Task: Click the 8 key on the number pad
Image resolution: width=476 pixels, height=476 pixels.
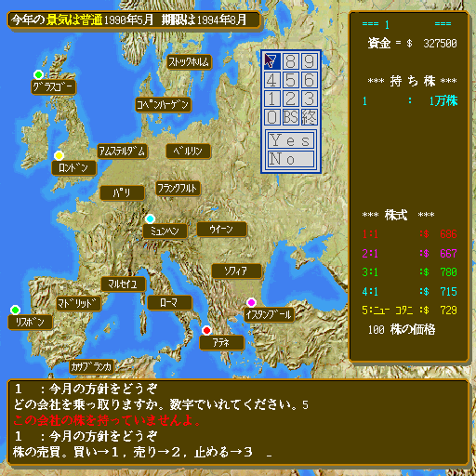Action: pos(290,61)
